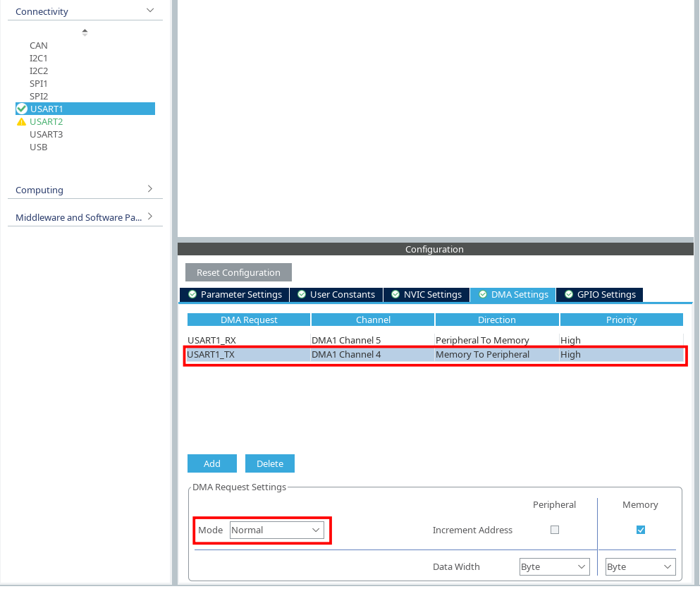This screenshot has height=589, width=700.
Task: Enable Peripheral increment address checkbox
Action: tap(555, 530)
